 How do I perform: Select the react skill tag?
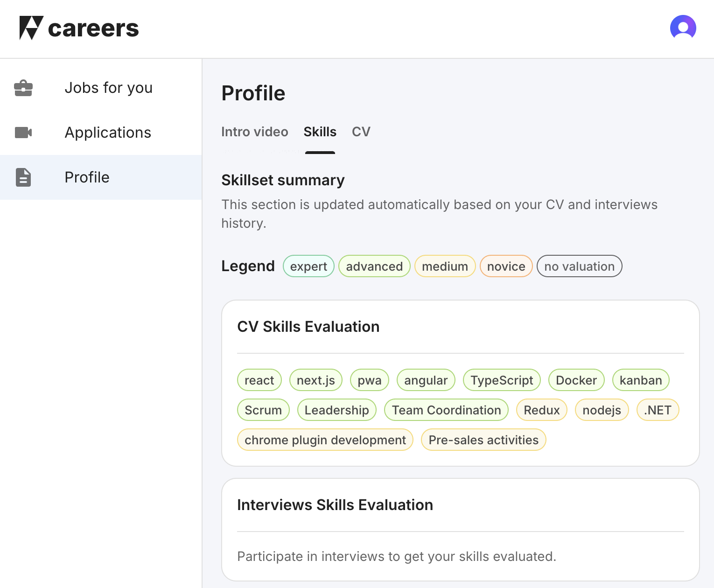click(259, 380)
